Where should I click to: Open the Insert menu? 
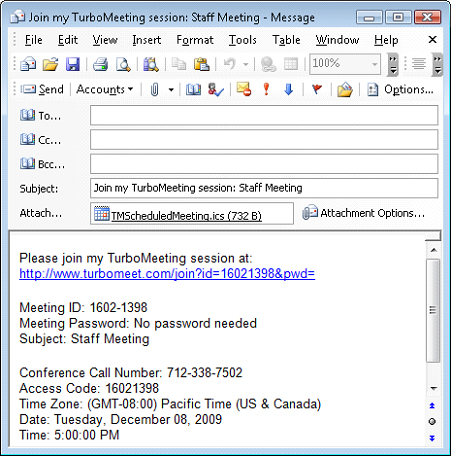pyautogui.click(x=147, y=40)
